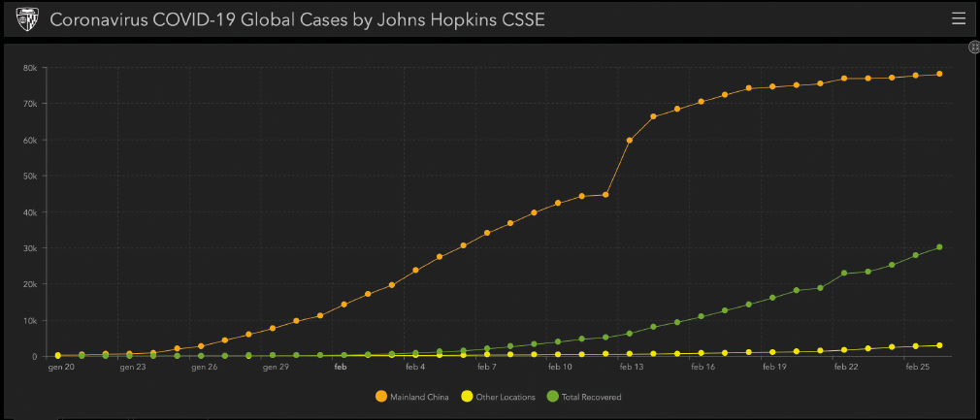Click the orange Mainland China legend dot
980x420 pixels.
pos(379,397)
